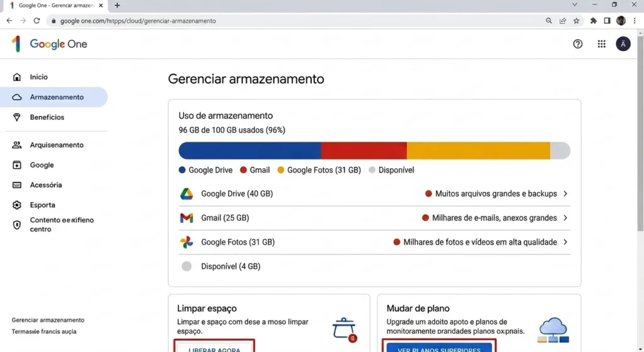Click the Gmail envelope logo icon
644x352 pixels.
pyautogui.click(x=186, y=218)
